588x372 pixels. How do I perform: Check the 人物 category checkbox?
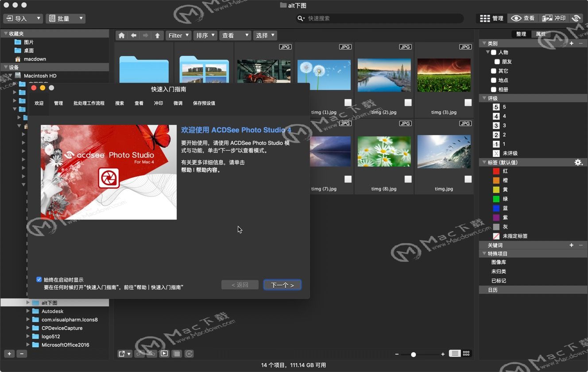(x=494, y=52)
